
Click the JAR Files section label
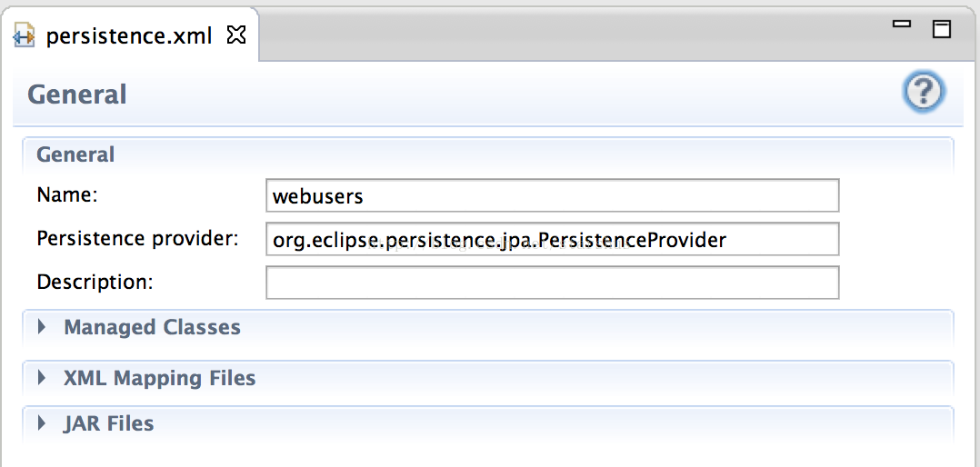click(x=109, y=423)
